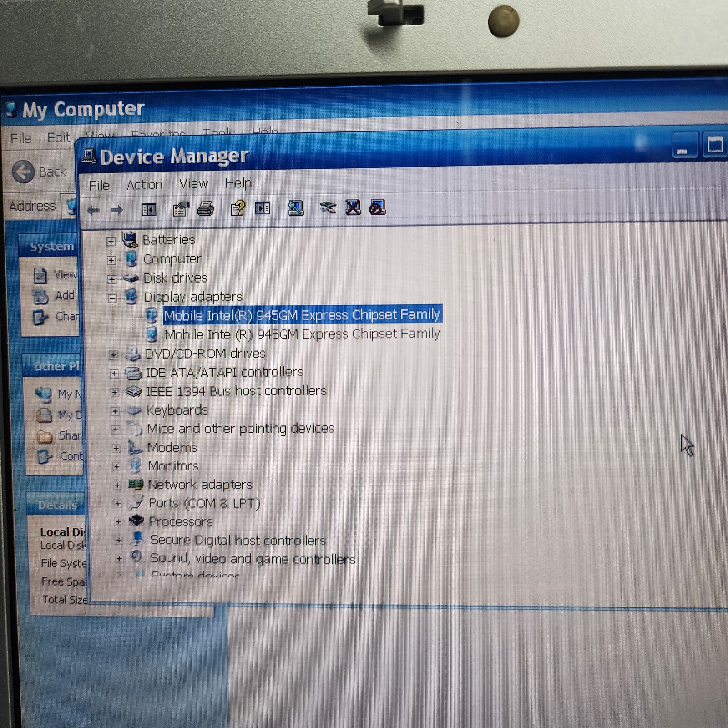728x728 pixels.
Task: Click the Back arrow in Device Manager toolbar
Action: coord(94,210)
